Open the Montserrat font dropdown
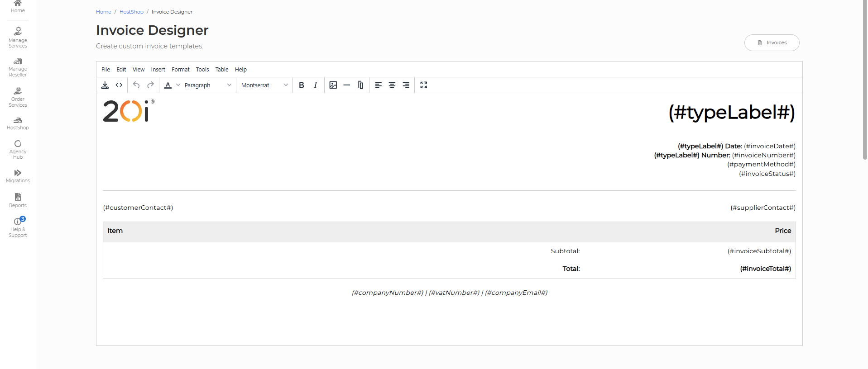Image resolution: width=868 pixels, height=369 pixels. click(264, 85)
